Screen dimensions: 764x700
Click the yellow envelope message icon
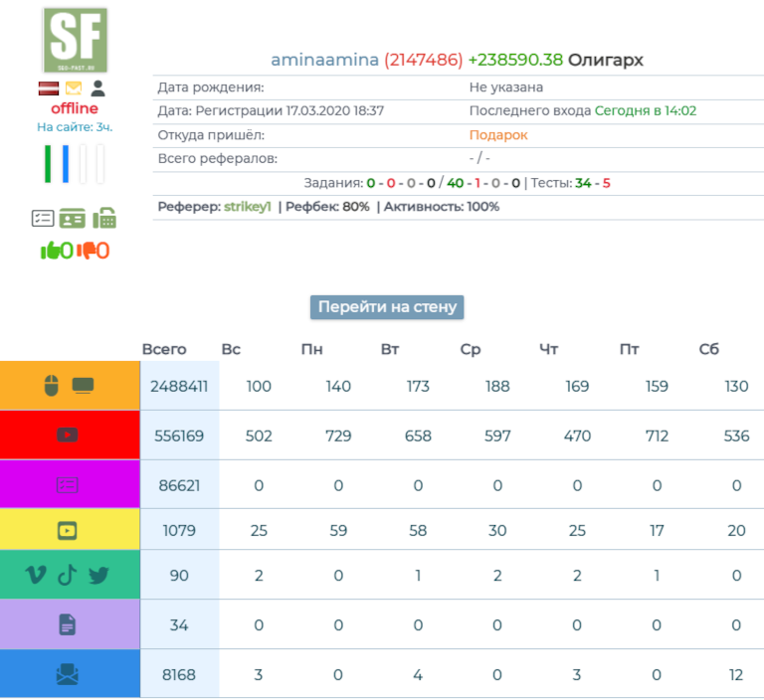pos(75,88)
